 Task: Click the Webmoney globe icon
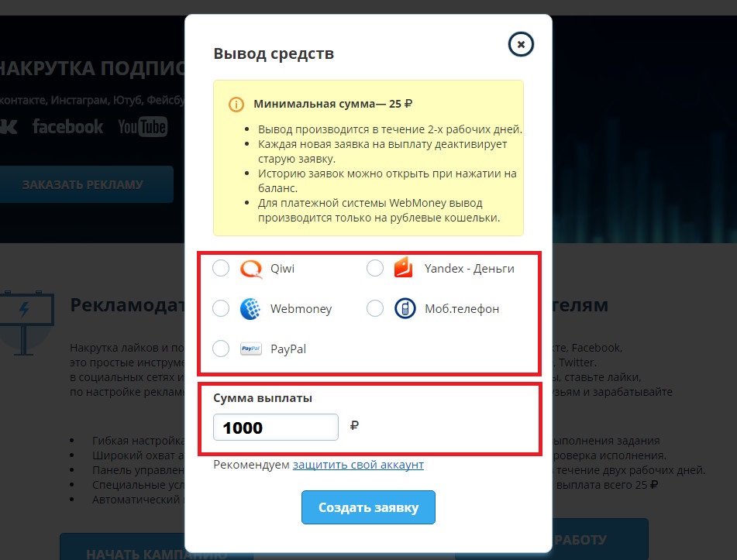(250, 309)
